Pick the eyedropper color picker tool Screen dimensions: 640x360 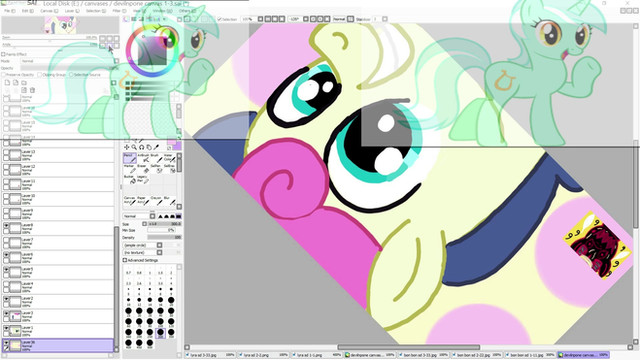(x=156, y=147)
